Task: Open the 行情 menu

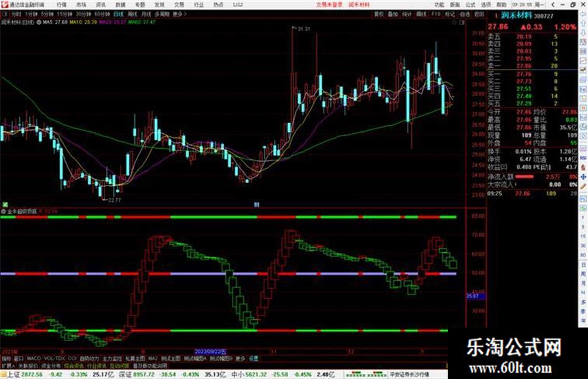Action: click(x=62, y=4)
